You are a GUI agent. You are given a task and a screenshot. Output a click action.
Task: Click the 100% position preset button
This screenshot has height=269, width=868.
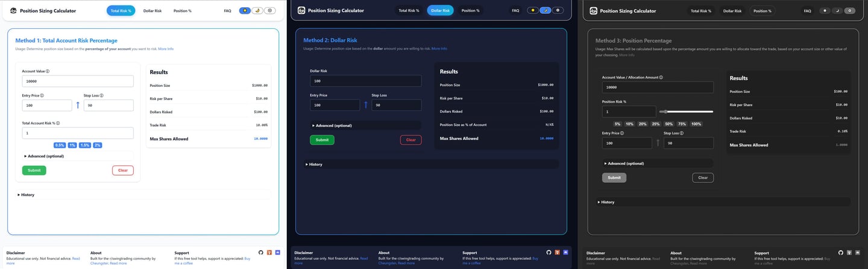[696, 124]
